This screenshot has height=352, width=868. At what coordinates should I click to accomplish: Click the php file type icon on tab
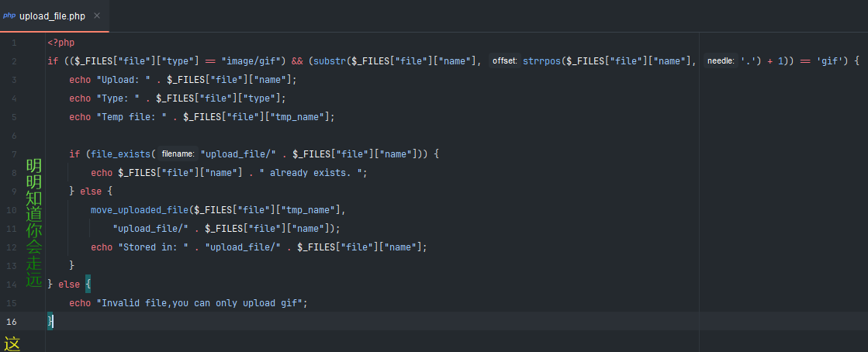9,16
